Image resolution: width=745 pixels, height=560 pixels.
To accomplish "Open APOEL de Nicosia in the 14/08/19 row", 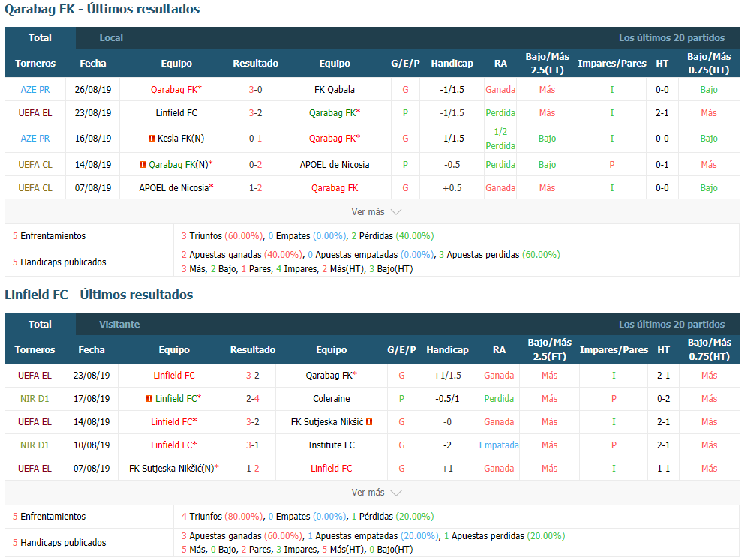I will click(335, 165).
